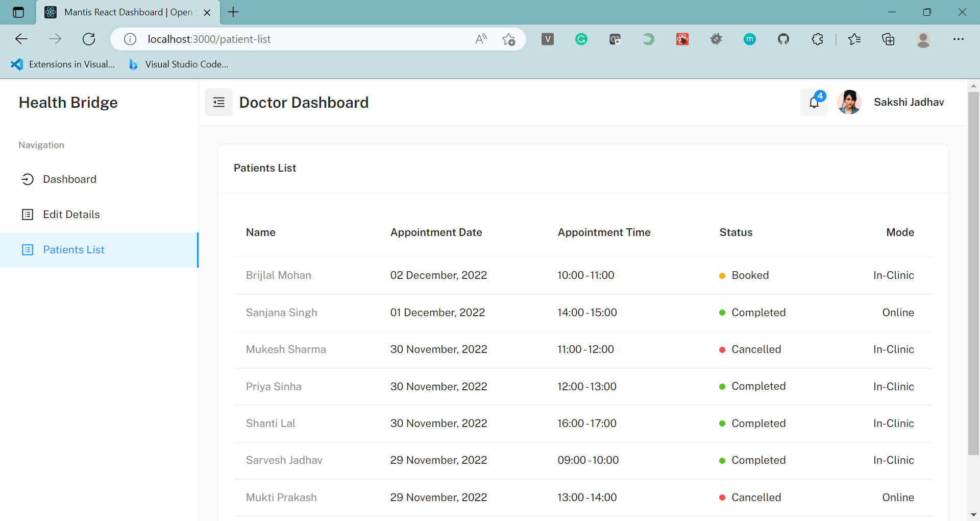Click the Dashboard icon in sidebar
Screen dimensions: 980x521
(x=28, y=179)
